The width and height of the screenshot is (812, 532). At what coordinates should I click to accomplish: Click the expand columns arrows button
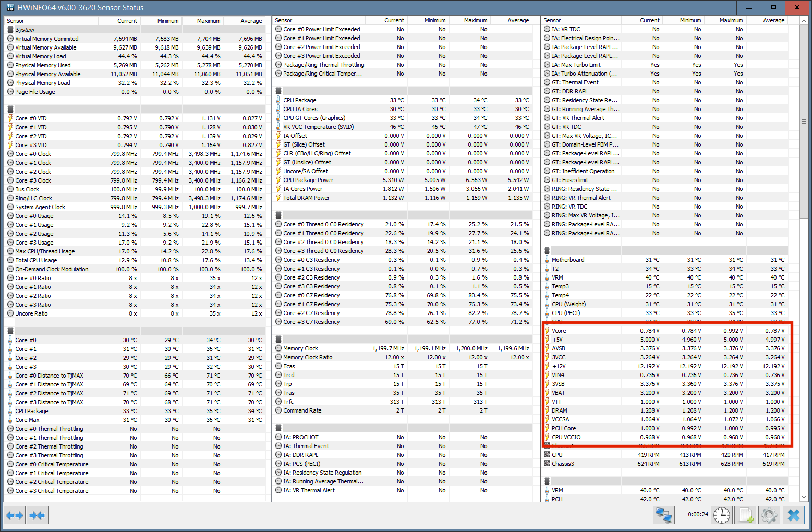(x=15, y=515)
